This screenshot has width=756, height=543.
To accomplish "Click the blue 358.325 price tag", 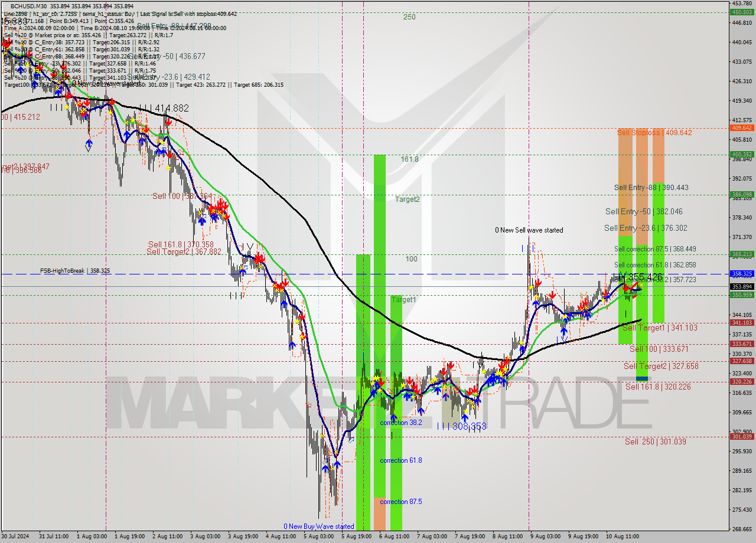I will (742, 274).
